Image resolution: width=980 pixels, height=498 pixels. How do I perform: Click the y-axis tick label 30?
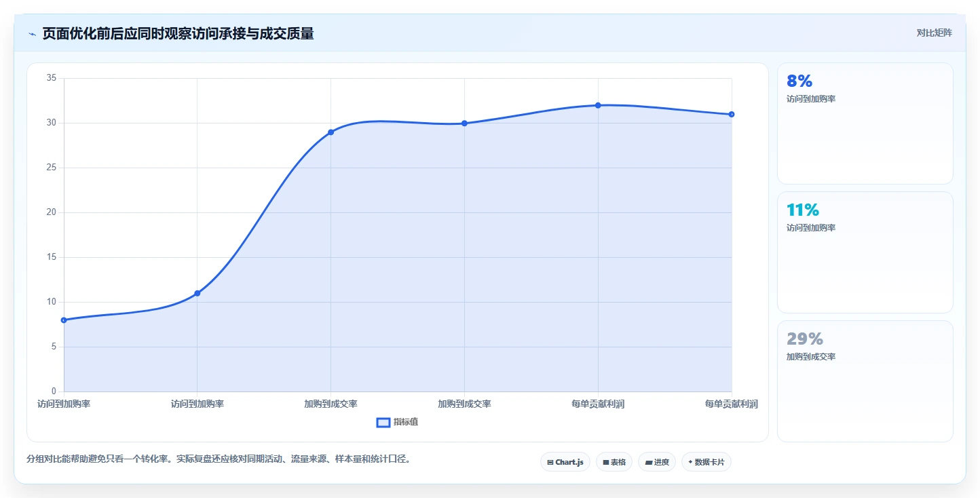coord(52,123)
